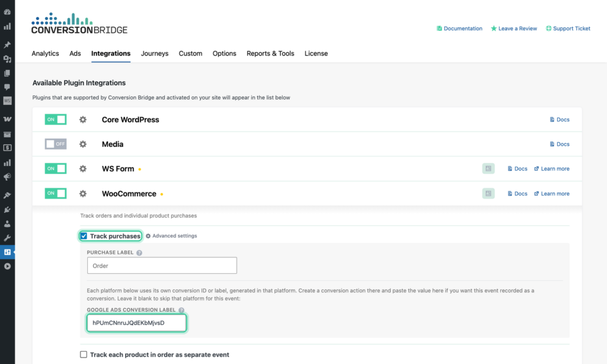The image size is (607, 364).
Task: Open the WooCommerce W sidebar icon
Action: pyautogui.click(x=7, y=119)
